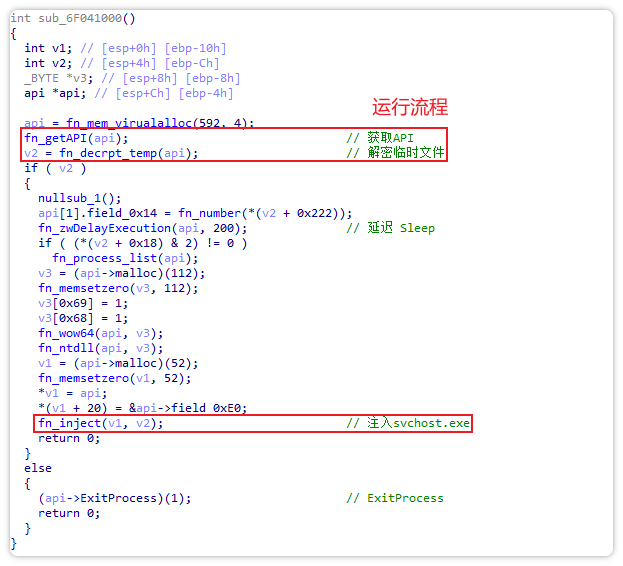Click the 'v3[0x69] = 1;' line
This screenshot has width=623, height=566.
(x=83, y=303)
